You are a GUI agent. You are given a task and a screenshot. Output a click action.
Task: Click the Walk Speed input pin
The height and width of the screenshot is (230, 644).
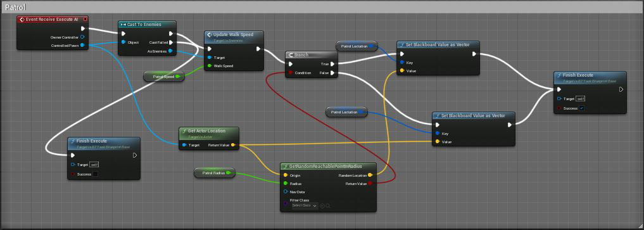tap(210, 66)
